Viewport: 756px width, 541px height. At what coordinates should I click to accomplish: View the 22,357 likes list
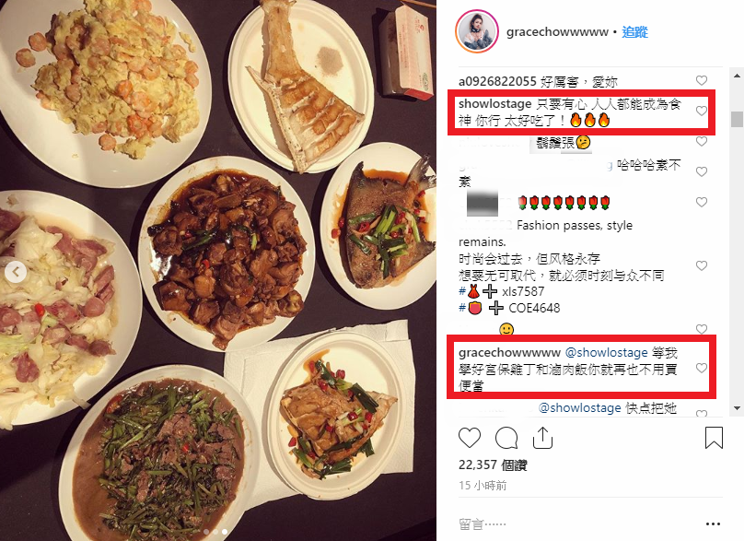493,465
